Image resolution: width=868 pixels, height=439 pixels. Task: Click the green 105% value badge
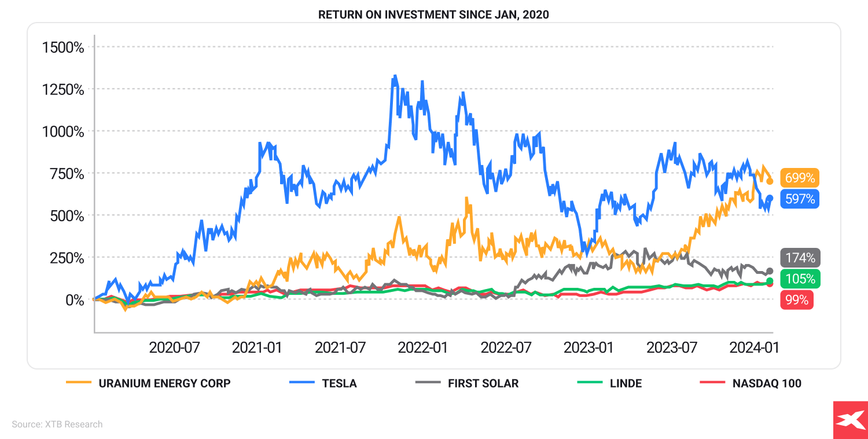point(800,279)
